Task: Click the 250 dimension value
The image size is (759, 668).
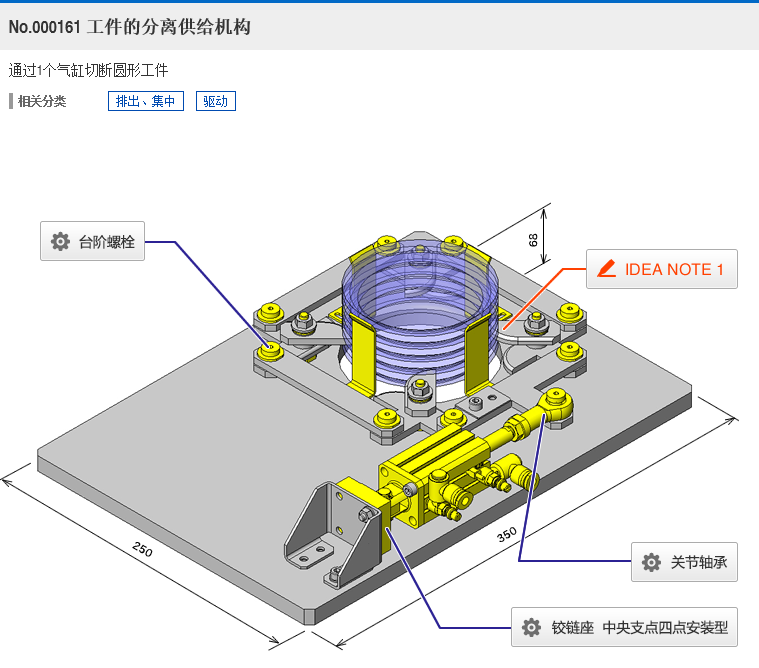Action: (142, 549)
